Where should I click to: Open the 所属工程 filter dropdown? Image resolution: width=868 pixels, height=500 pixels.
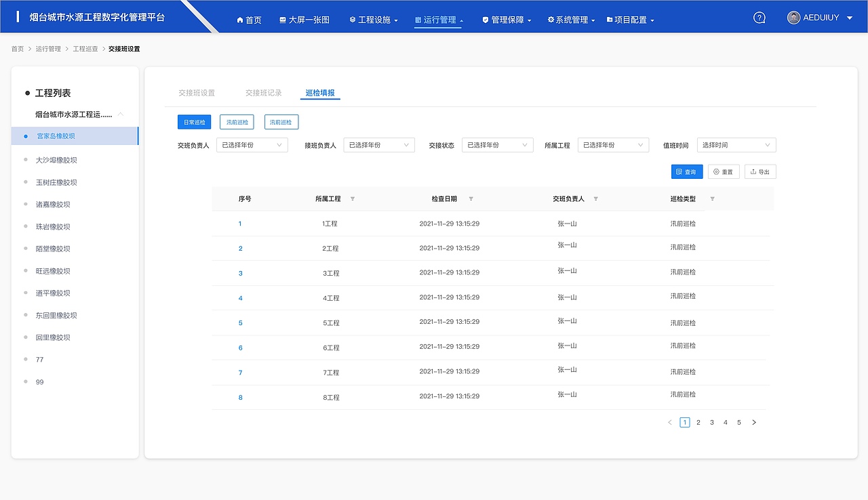click(613, 145)
